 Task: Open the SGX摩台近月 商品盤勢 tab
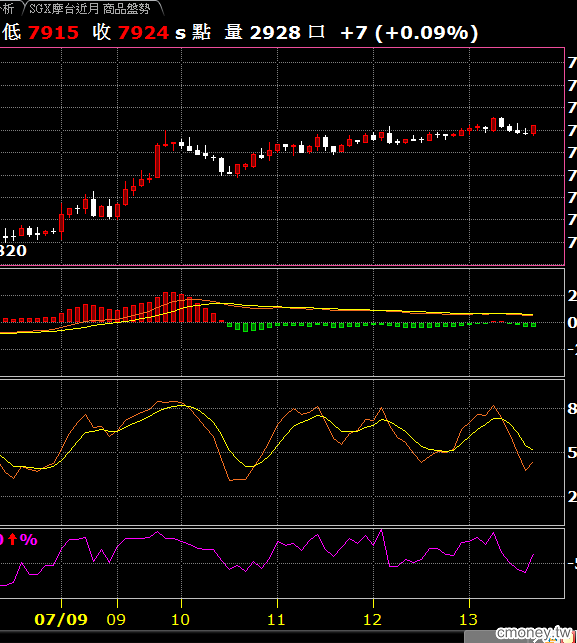pyautogui.click(x=90, y=8)
